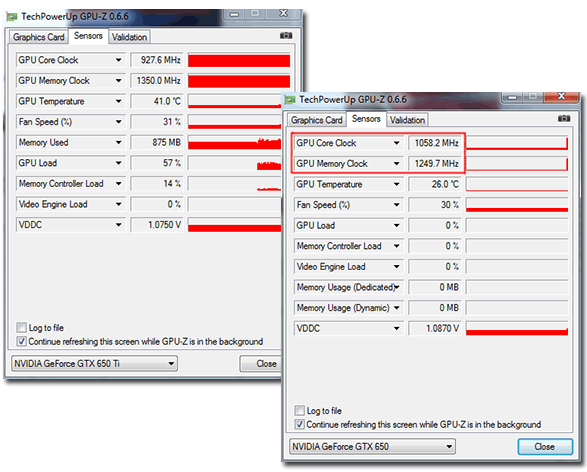Minimize the GTX 650 Ti GPU-Z window
The height and width of the screenshot is (472, 587).
234,14
